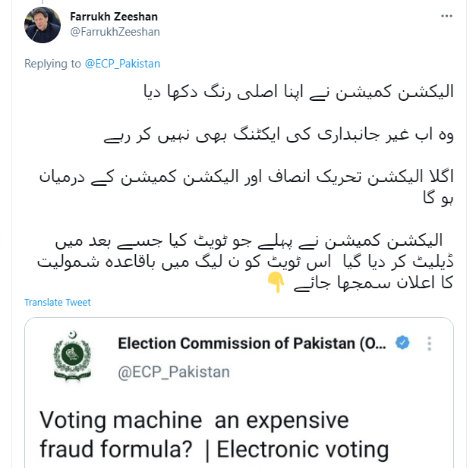This screenshot has width=476, height=468.
Task: Open @ECP_Pakistan mention beside Replying to
Action: coord(122,64)
